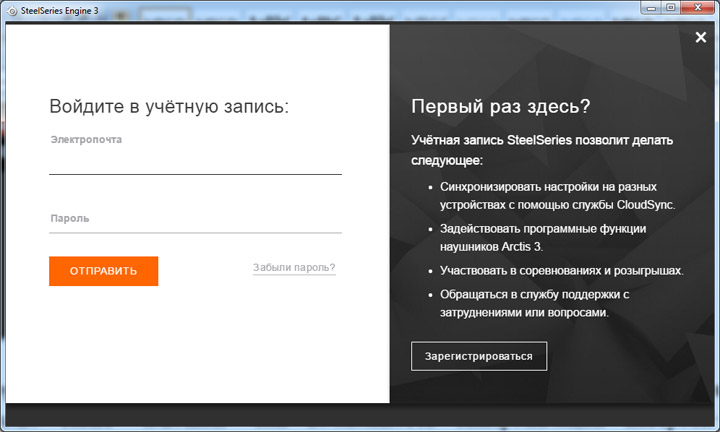Click the CloudSync synchronization bullet text

click(x=557, y=196)
